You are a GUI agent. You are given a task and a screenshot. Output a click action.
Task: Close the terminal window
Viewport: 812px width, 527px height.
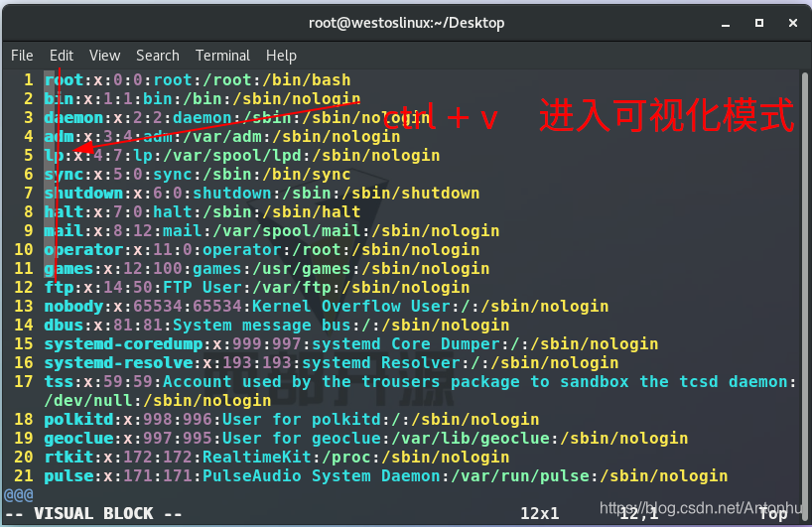click(793, 23)
